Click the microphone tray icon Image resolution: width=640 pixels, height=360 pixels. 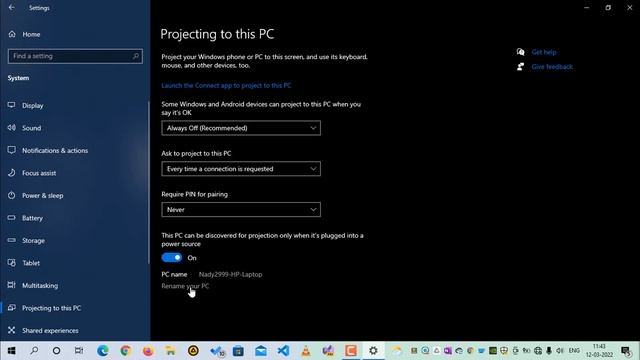pyautogui.click(x=549, y=351)
